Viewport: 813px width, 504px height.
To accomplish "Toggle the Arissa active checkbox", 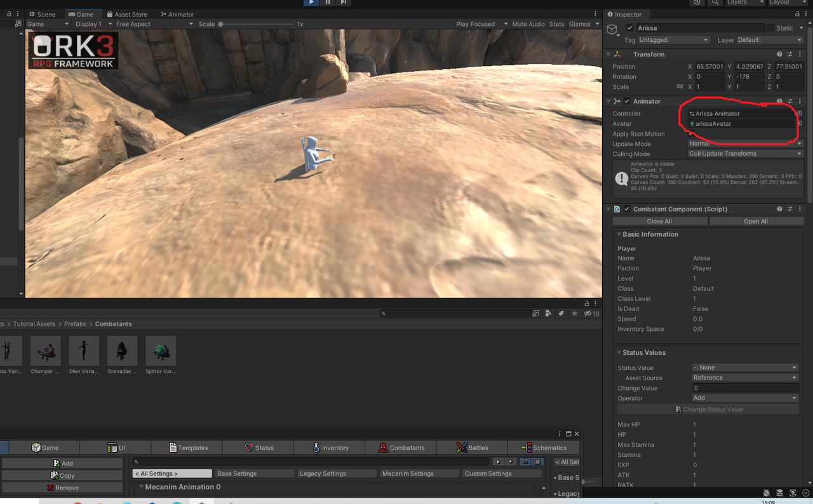I will (x=629, y=28).
